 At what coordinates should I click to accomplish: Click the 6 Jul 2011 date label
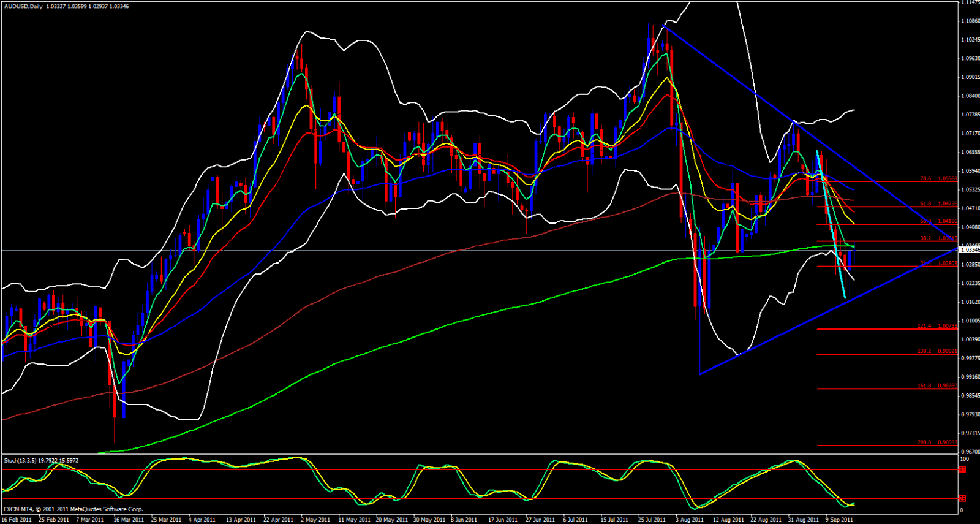(577, 520)
